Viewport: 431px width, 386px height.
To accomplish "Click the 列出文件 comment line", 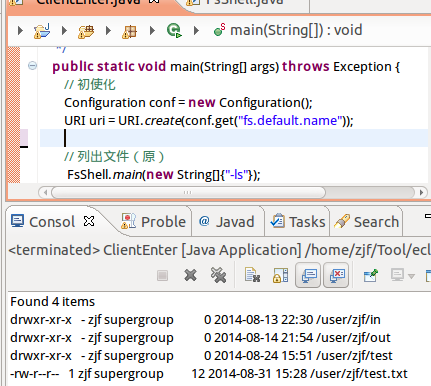I will pyautogui.click(x=114, y=156).
